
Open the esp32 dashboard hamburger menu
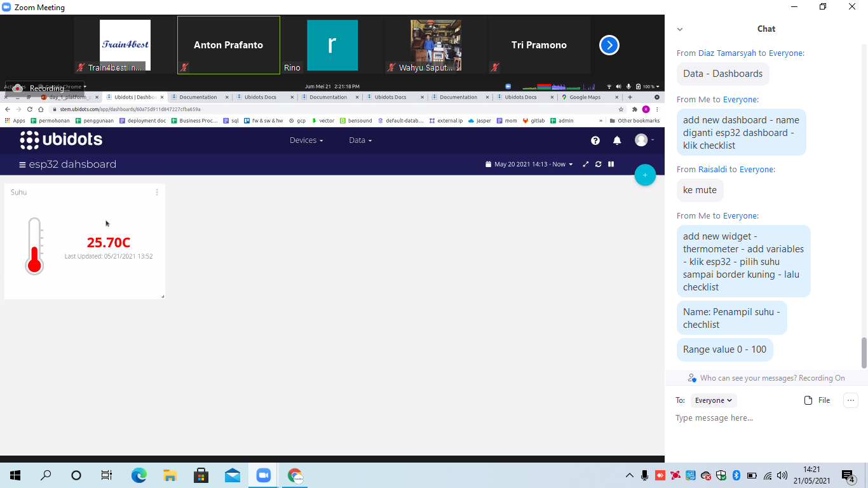22,165
